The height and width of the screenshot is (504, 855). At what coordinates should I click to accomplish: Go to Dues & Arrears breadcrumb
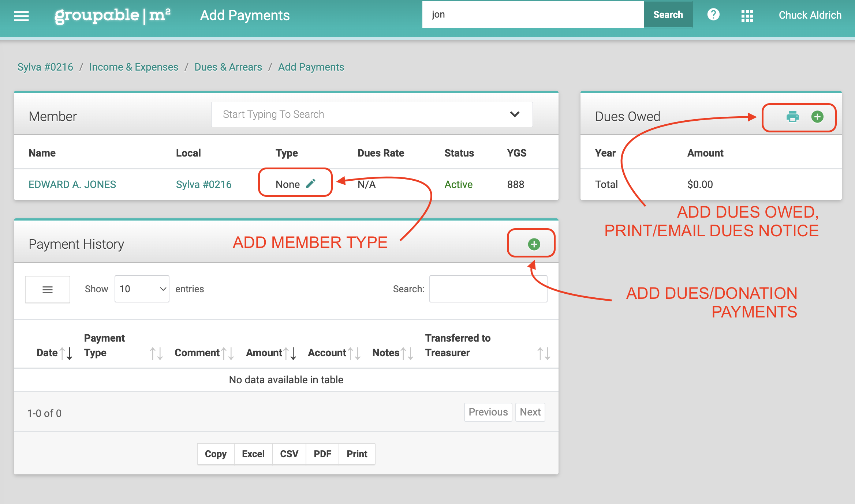click(x=228, y=67)
